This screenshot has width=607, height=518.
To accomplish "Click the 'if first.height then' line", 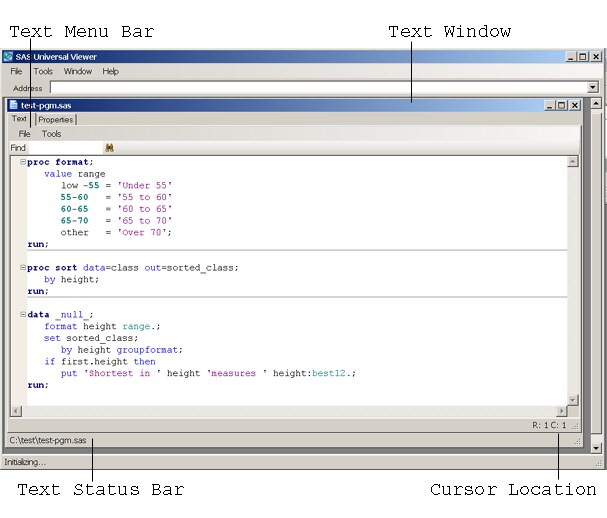I will (x=100, y=361).
